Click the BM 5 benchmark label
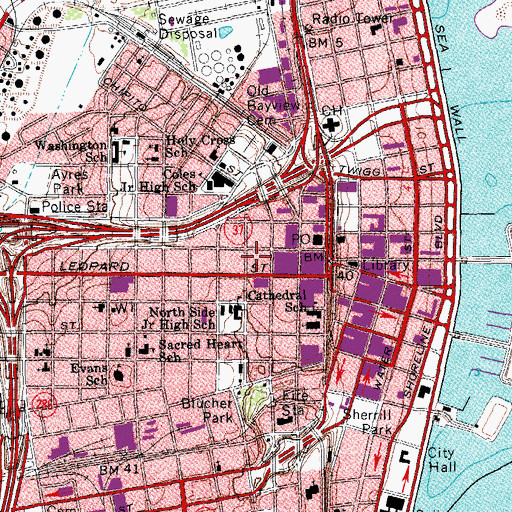Screen dimensions: 512x512 tap(326, 43)
